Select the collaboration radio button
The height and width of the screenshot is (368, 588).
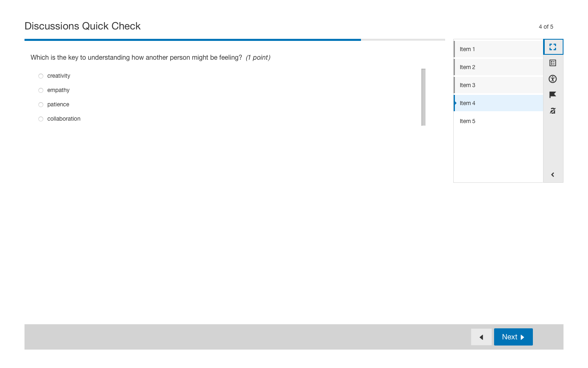(41, 119)
